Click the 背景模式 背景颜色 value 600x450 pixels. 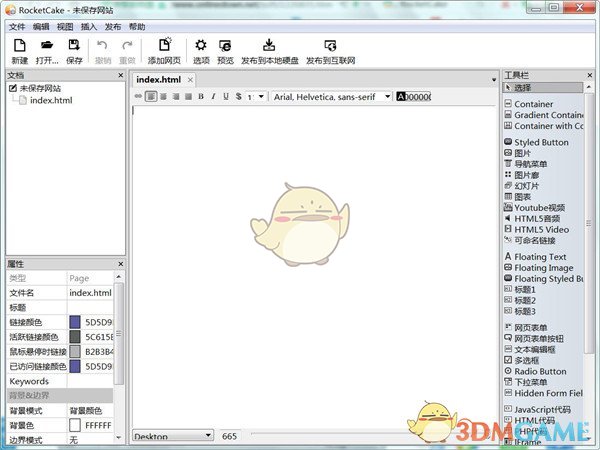coord(90,411)
